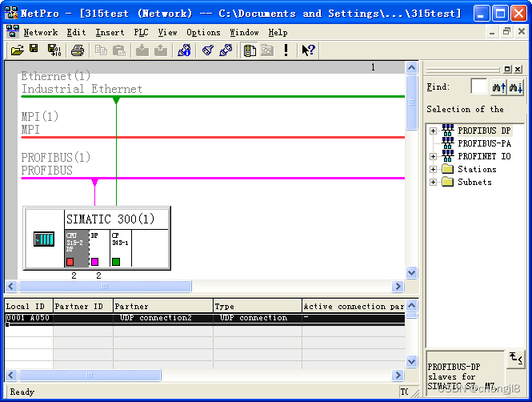Viewport: 532px width, 402px height.
Task: Click the Open folder toolbar icon
Action: click(x=17, y=50)
